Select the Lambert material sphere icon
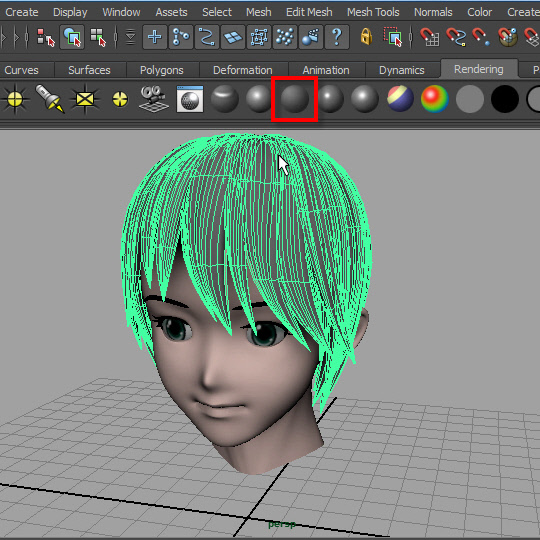 pos(294,99)
